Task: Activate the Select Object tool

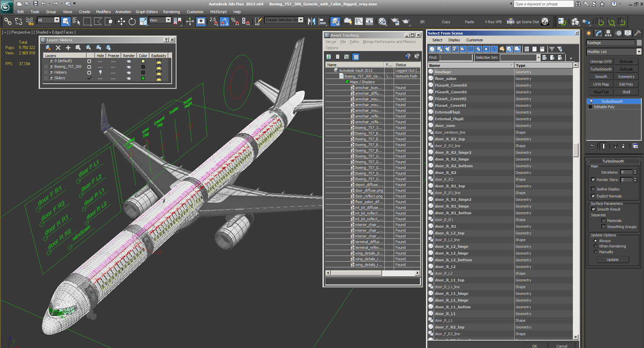Action: click(x=66, y=21)
